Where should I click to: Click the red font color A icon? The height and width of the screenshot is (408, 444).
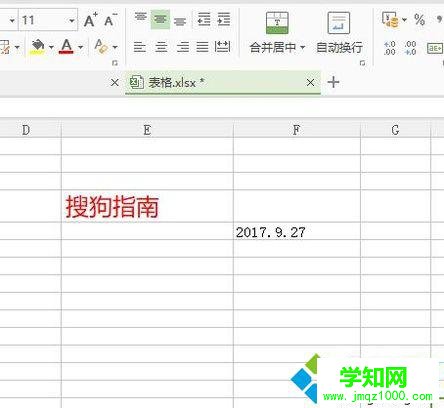[66, 47]
